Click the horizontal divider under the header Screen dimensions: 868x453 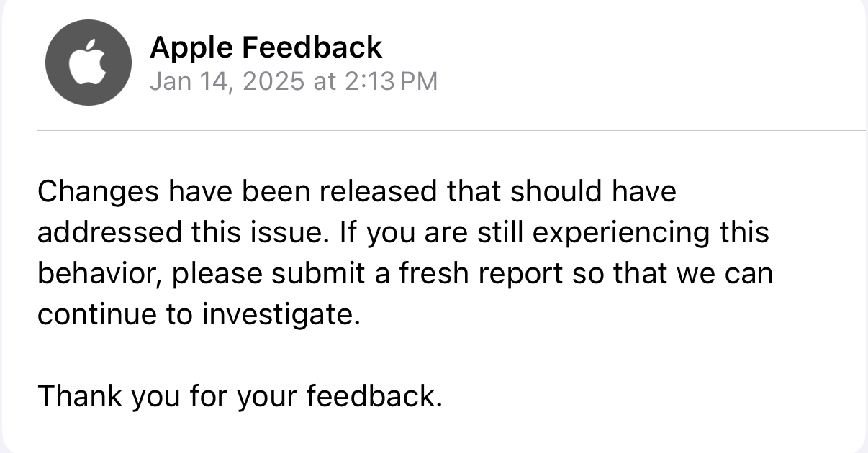click(451, 130)
